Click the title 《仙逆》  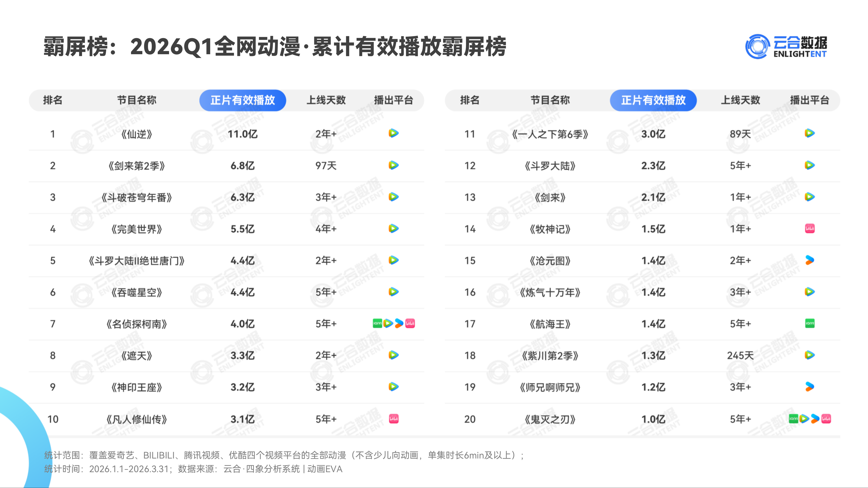coord(136,134)
